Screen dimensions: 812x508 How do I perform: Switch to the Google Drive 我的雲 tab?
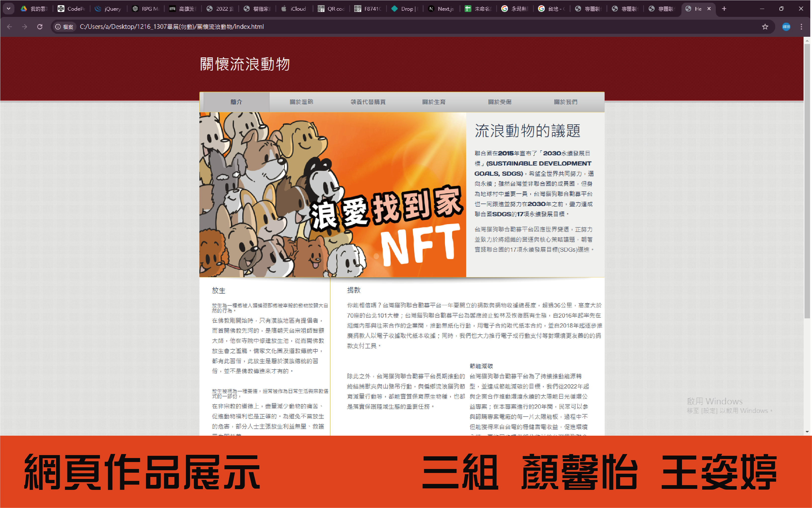tap(34, 9)
